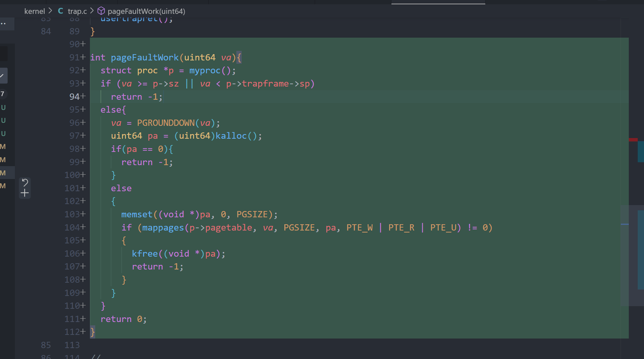
Task: Open the ellipsis more-actions menu at left edge
Action: pyautogui.click(x=3, y=23)
